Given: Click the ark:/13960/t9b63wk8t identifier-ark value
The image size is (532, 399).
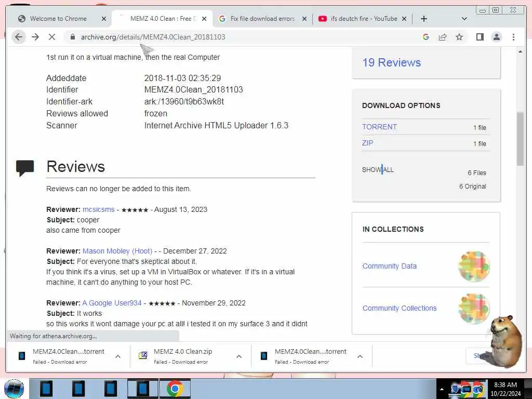Looking at the screenshot, I should (184, 101).
